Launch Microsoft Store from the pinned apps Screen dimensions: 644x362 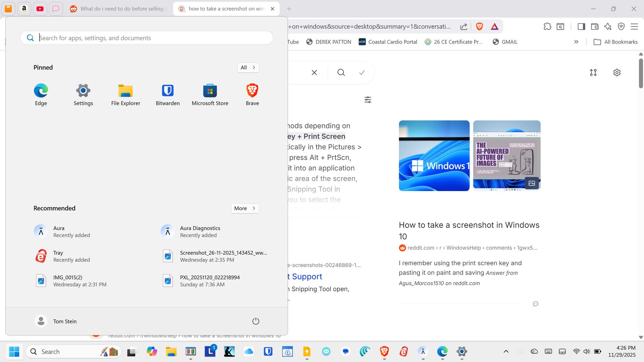click(x=210, y=95)
